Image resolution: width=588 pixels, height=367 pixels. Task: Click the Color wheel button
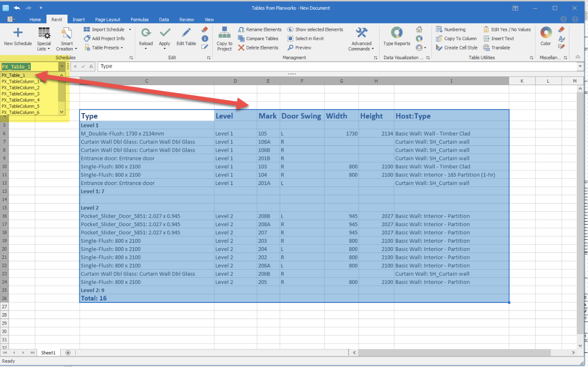(x=545, y=36)
